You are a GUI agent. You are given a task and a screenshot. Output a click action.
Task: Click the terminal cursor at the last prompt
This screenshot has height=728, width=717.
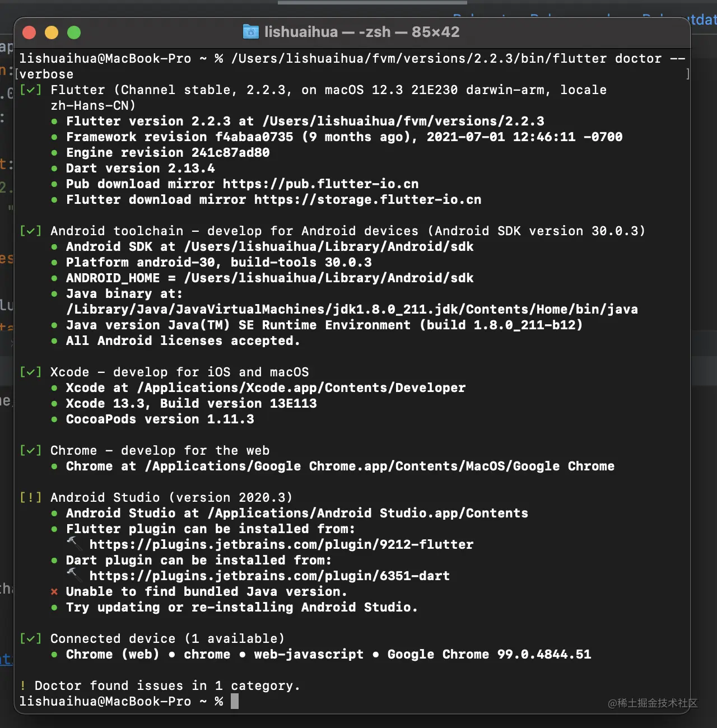tap(235, 701)
